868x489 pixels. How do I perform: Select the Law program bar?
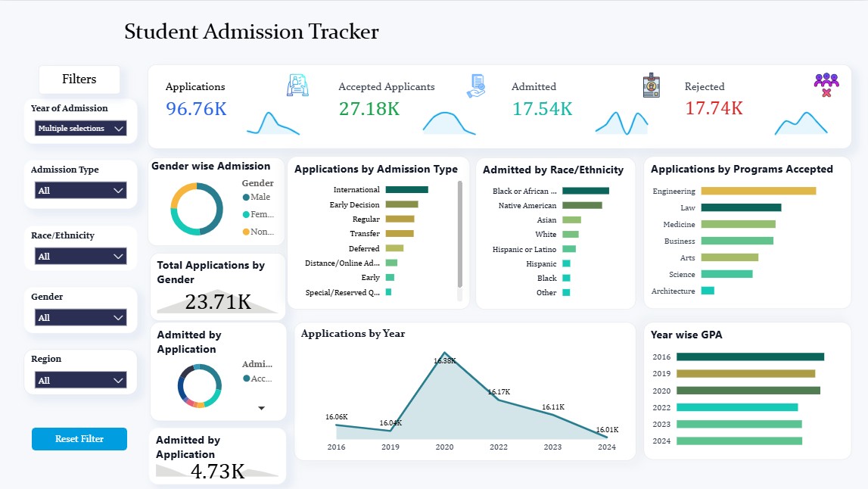pos(741,207)
